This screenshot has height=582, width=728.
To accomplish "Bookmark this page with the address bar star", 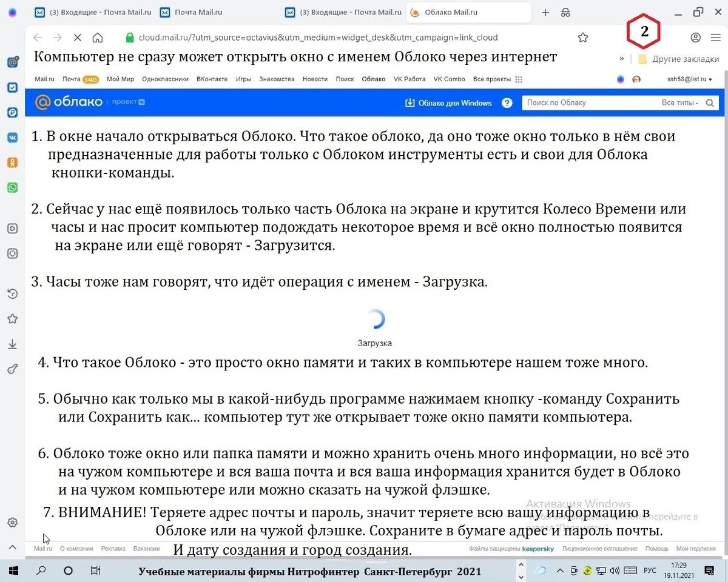I will 582,37.
